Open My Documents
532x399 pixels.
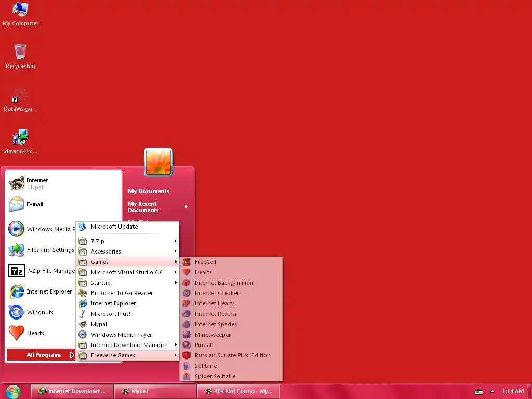148,191
